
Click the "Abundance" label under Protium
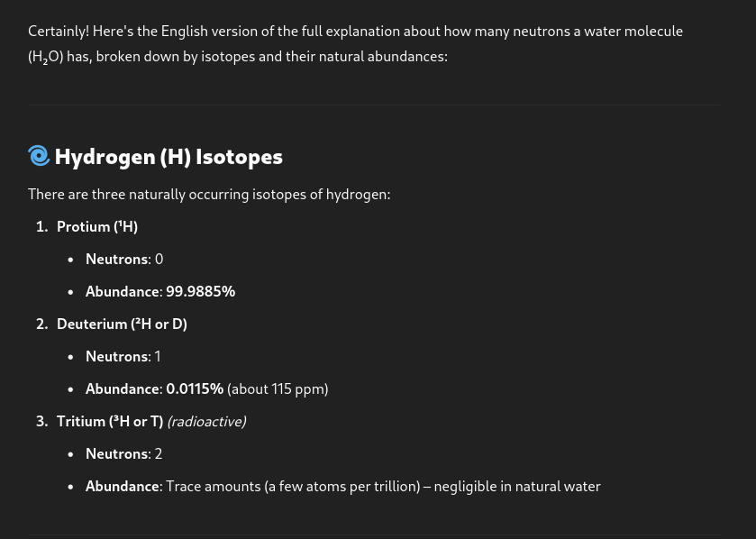pos(123,291)
